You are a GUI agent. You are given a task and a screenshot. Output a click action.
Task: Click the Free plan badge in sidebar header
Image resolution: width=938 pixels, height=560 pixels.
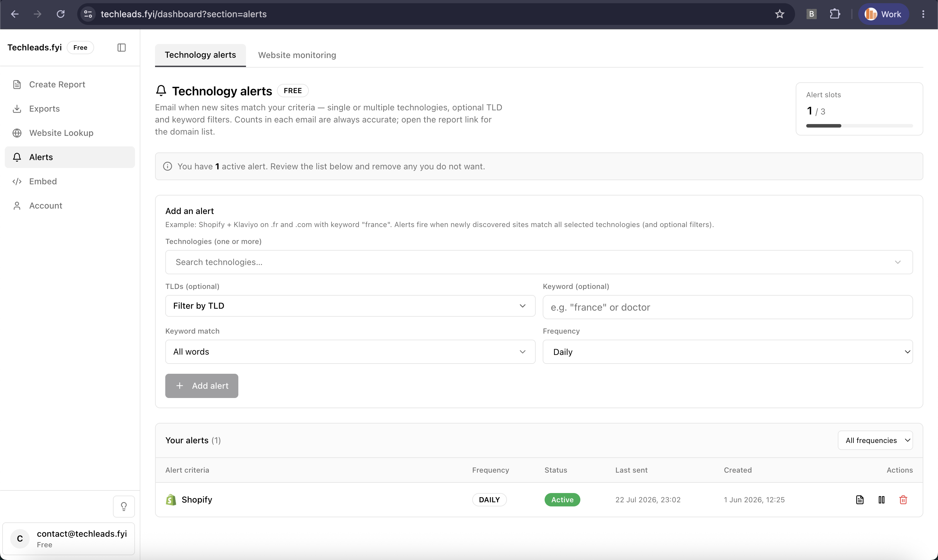click(80, 48)
